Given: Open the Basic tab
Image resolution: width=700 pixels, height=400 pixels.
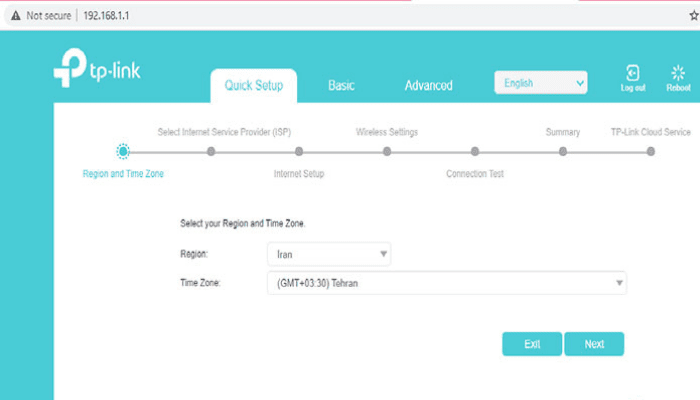Looking at the screenshot, I should (x=341, y=85).
